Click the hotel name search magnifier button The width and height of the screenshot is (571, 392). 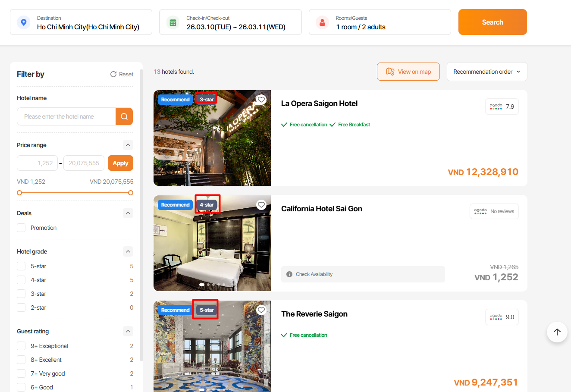(x=124, y=116)
